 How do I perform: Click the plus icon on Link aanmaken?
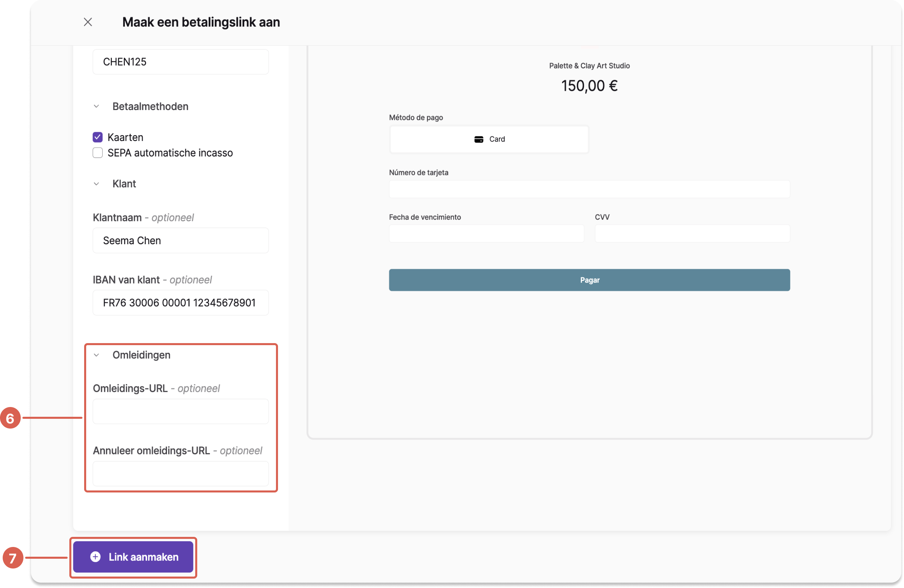pyautogui.click(x=95, y=557)
